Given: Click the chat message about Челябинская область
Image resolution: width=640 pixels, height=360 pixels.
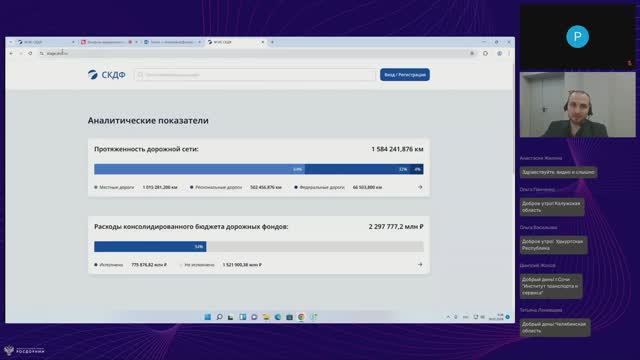Looking at the screenshot, I should 555,328.
